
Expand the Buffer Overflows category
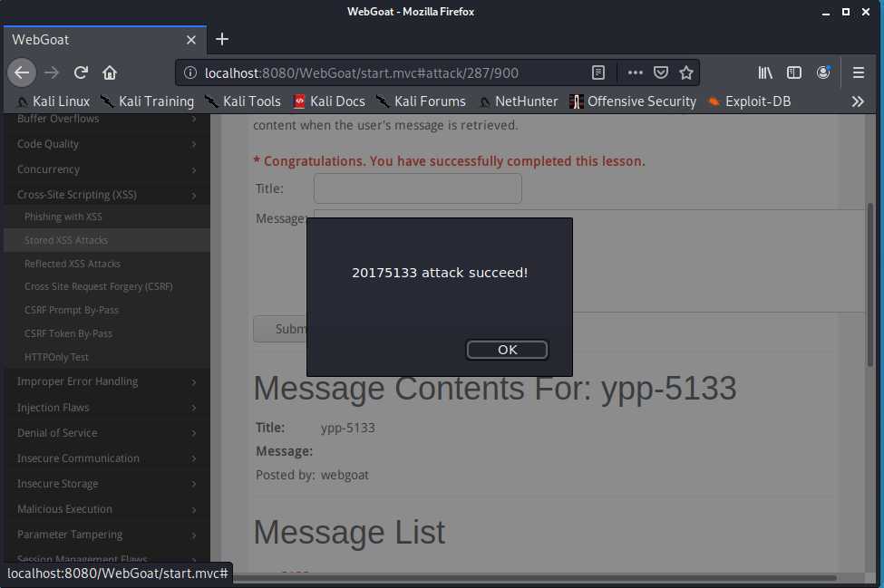click(x=107, y=119)
